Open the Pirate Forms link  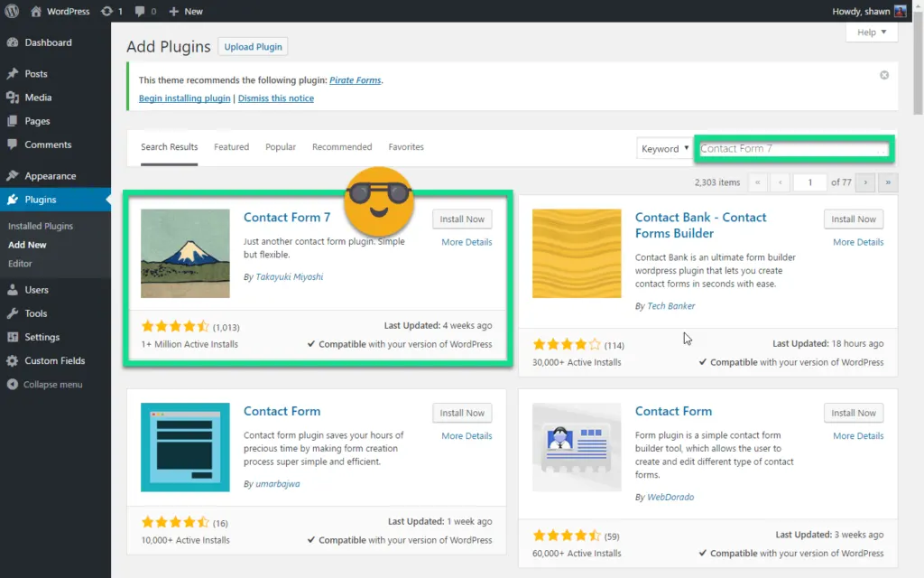click(356, 80)
